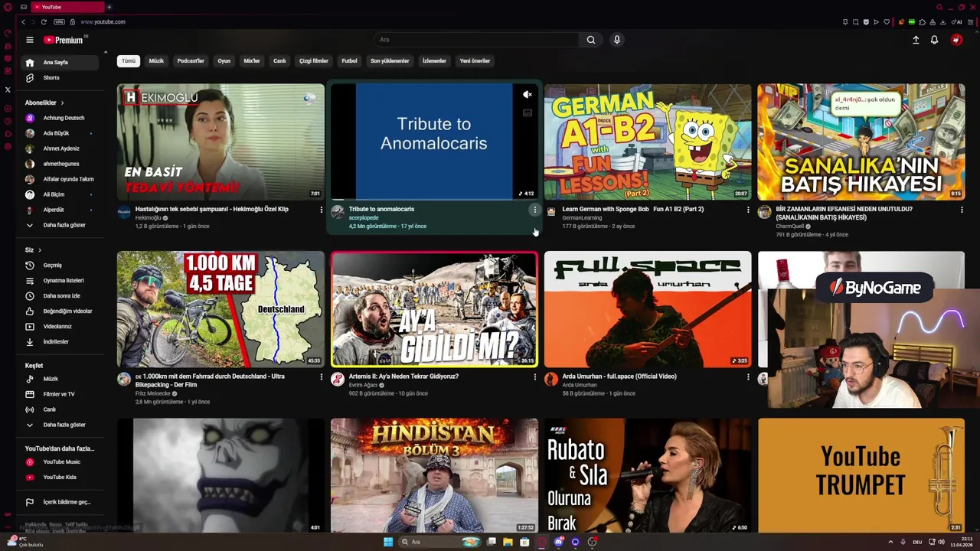Select the Çizgi filmler filter chip
The height and width of the screenshot is (551, 980).
[x=314, y=61]
